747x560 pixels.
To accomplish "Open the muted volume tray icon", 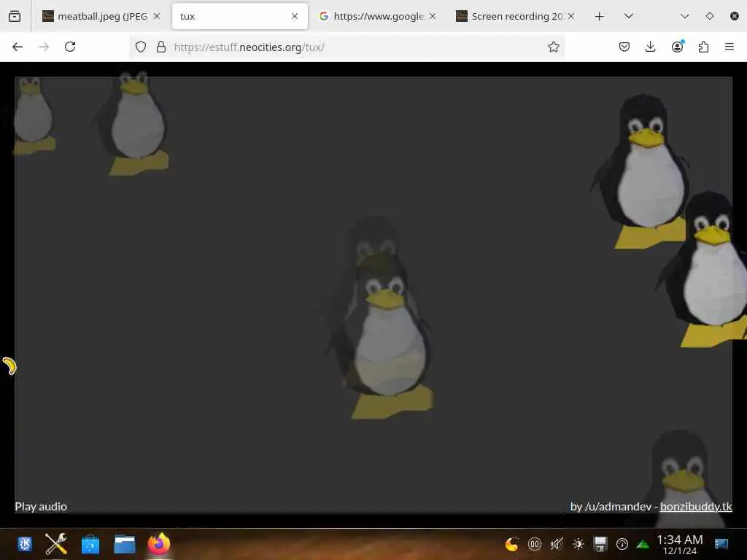I will pyautogui.click(x=556, y=544).
